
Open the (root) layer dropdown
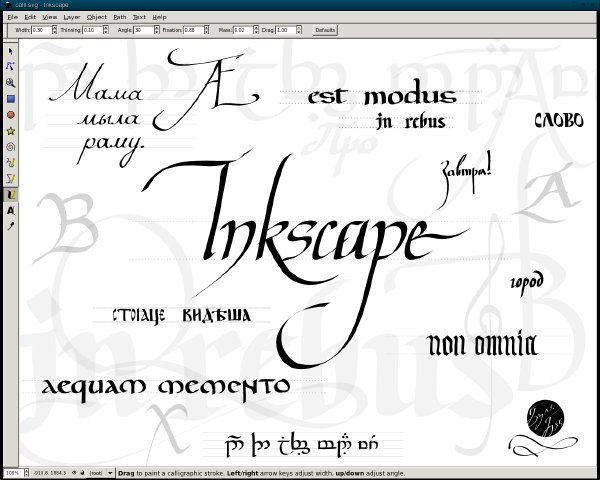point(98,472)
